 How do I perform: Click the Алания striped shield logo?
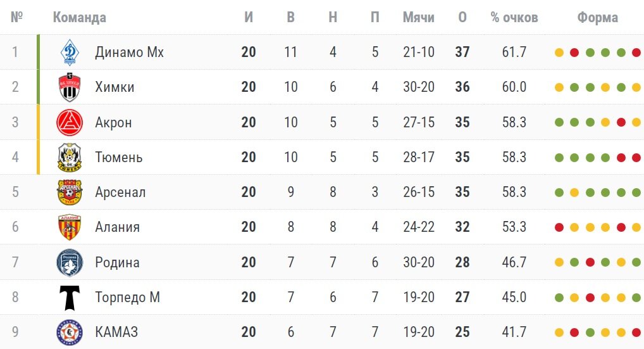(x=70, y=227)
